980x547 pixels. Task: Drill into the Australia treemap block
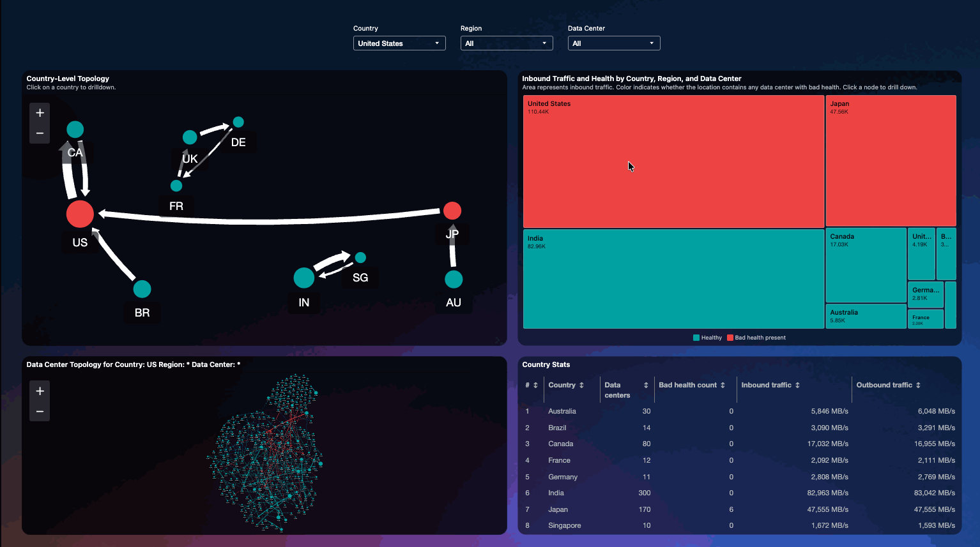pyautogui.click(x=866, y=316)
